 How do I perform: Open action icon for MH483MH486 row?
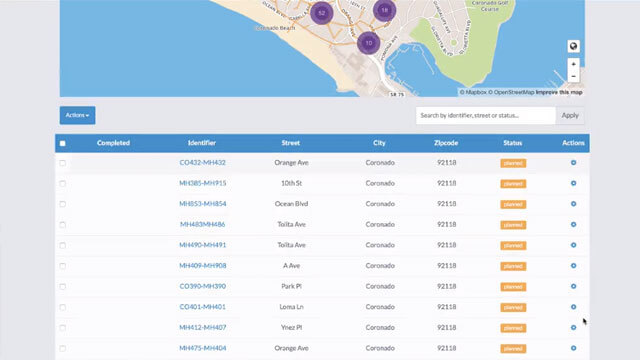tap(573, 224)
